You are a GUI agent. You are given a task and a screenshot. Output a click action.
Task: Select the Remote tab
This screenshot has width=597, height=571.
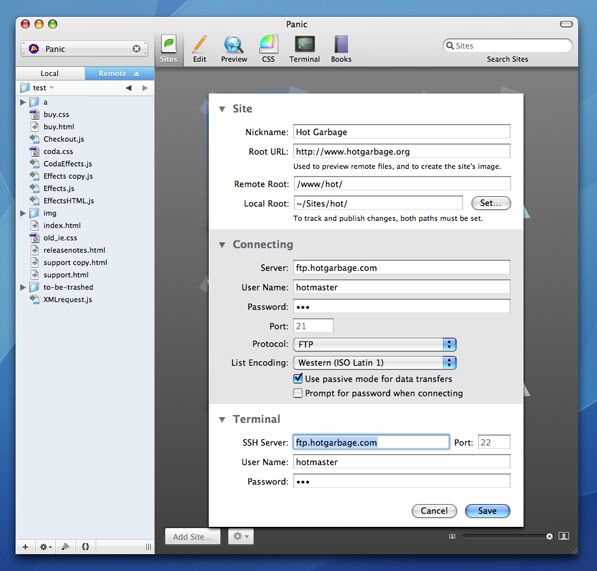coord(119,73)
